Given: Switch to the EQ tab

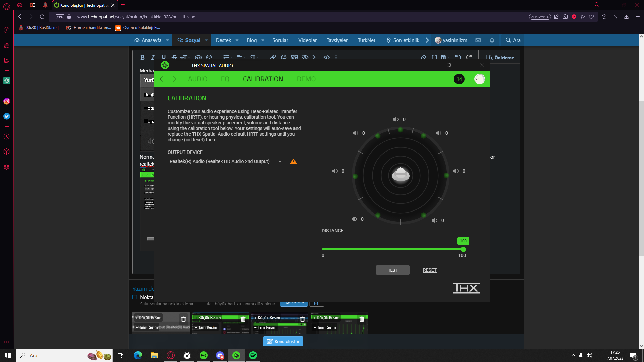Looking at the screenshot, I should [225, 79].
